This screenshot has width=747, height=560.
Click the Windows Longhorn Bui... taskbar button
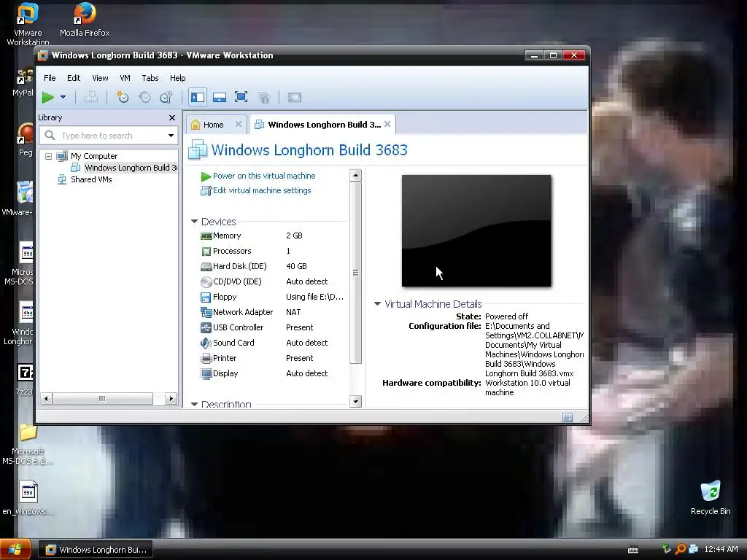pyautogui.click(x=96, y=550)
